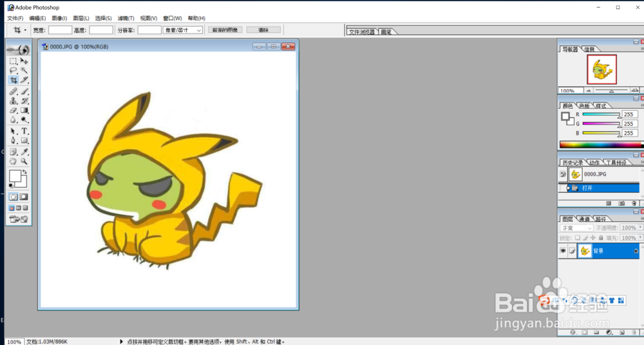Switch to Standard edit mode

click(13, 197)
